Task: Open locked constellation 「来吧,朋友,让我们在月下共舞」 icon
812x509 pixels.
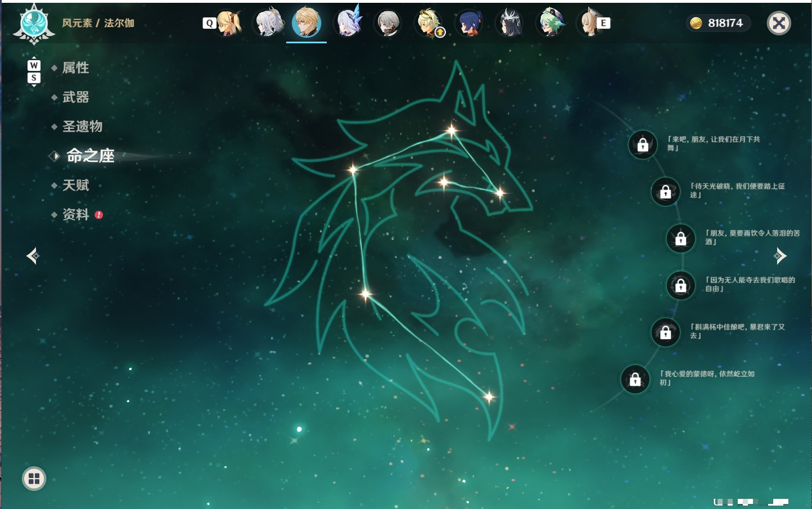Action: click(643, 145)
